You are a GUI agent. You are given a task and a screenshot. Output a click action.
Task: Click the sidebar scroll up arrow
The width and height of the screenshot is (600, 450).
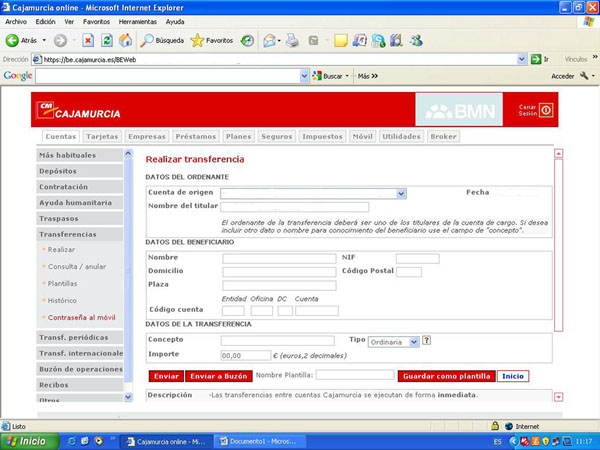128,153
